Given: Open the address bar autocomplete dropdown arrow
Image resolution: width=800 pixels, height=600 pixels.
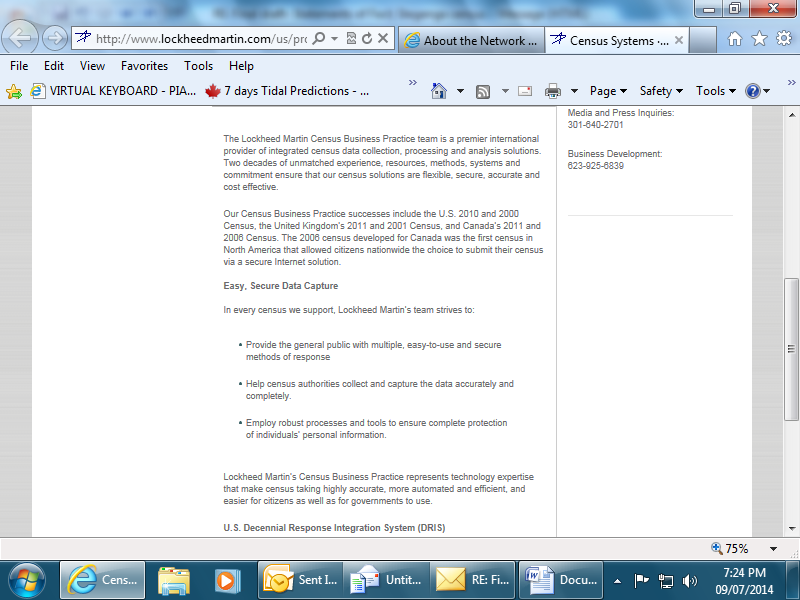Looking at the screenshot, I should [x=335, y=38].
